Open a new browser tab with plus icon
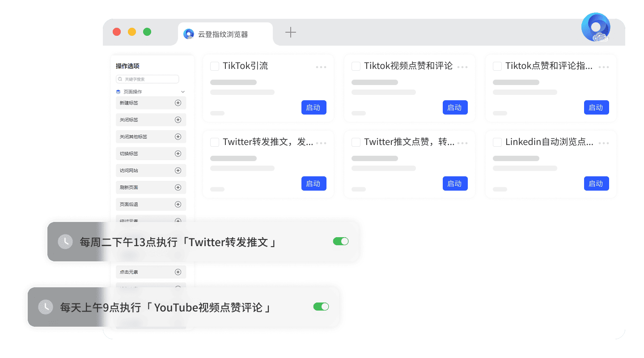Viewport: 644px width, 358px height. [x=291, y=32]
